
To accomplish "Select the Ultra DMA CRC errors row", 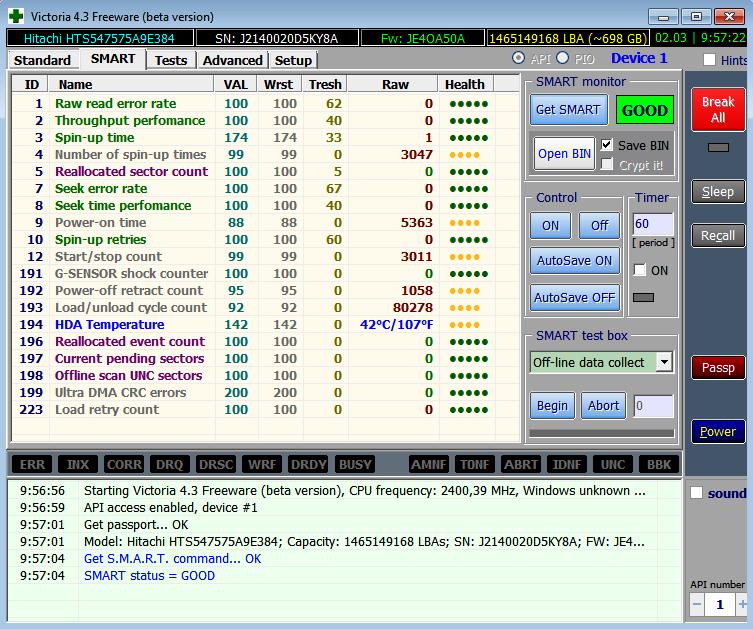I will (x=266, y=392).
